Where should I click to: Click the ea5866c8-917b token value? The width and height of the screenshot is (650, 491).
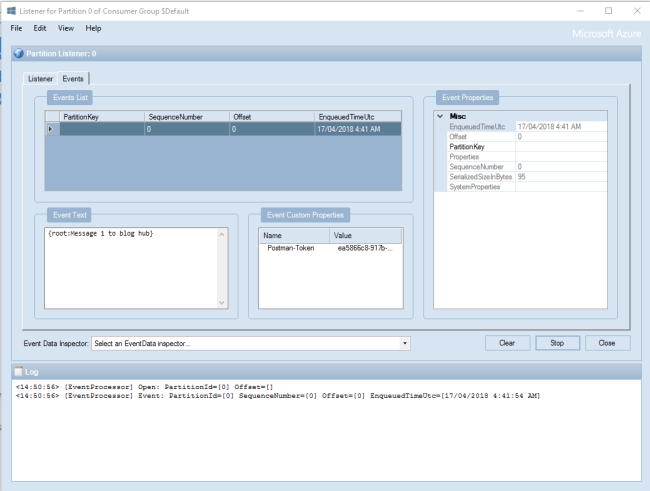tap(365, 248)
